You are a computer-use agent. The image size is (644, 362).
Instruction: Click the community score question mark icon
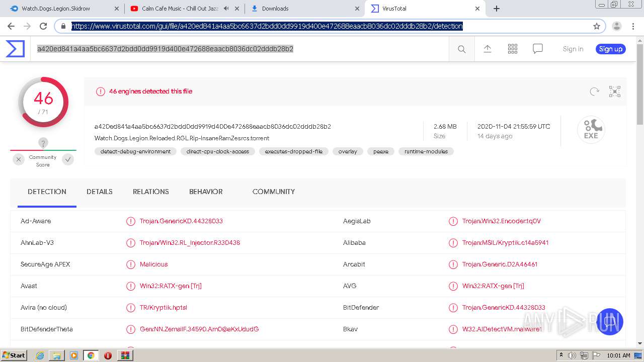click(43, 143)
